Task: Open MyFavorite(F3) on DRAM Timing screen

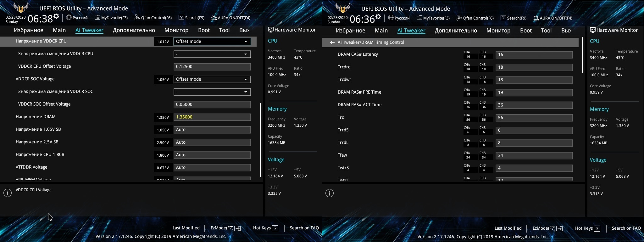Action: click(x=433, y=18)
